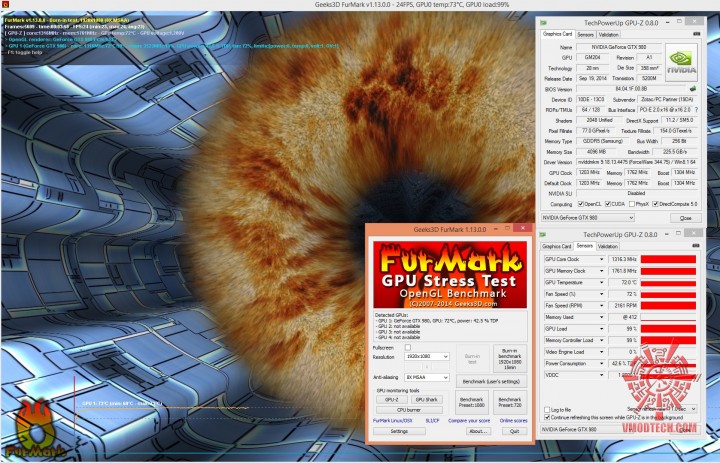Open the Memory Controller Load sensor dropdown
This screenshot has height=463, width=720.
tap(602, 340)
